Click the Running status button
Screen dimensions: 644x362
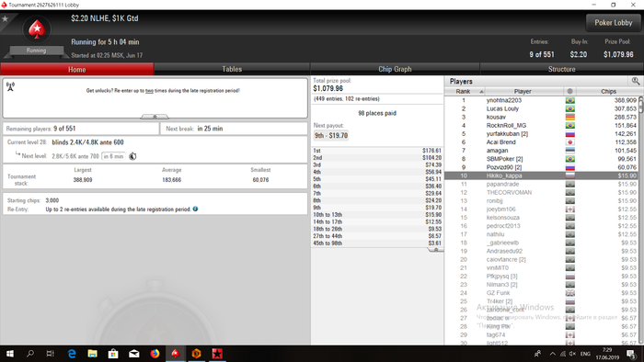pyautogui.click(x=36, y=51)
